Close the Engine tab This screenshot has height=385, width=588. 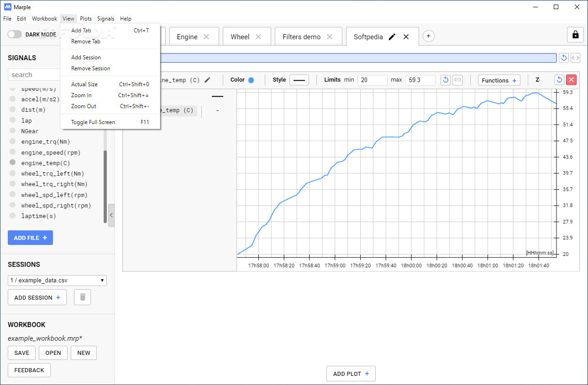pos(206,37)
